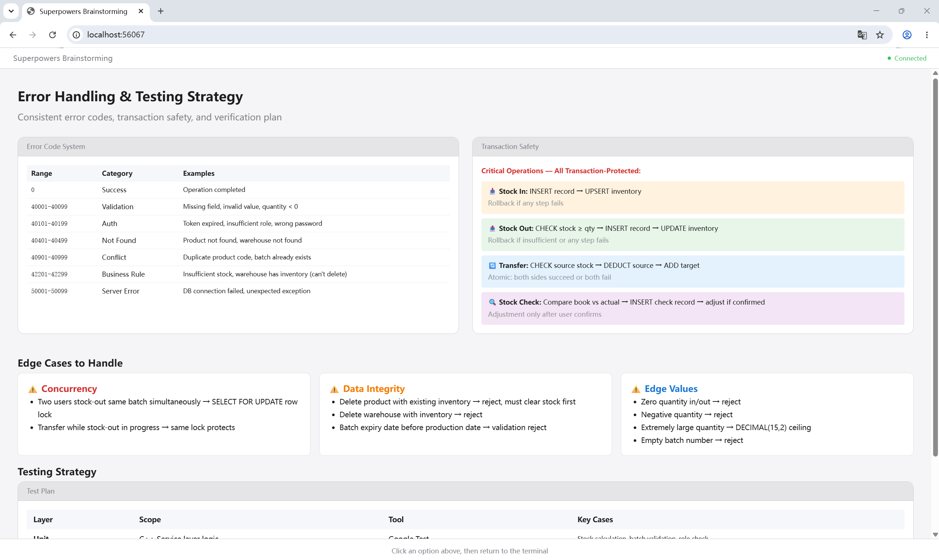The width and height of the screenshot is (939, 560).
Task: Select the Stock Out operation card
Action: coord(693,234)
